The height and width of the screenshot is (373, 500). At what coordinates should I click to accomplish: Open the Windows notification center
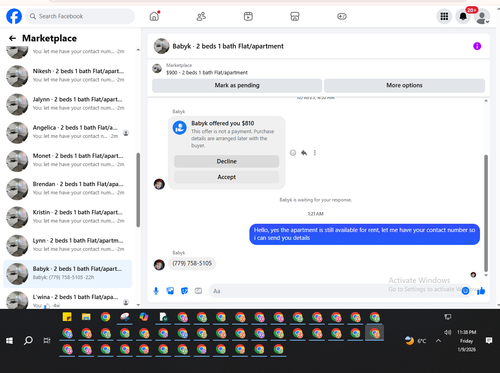489,340
